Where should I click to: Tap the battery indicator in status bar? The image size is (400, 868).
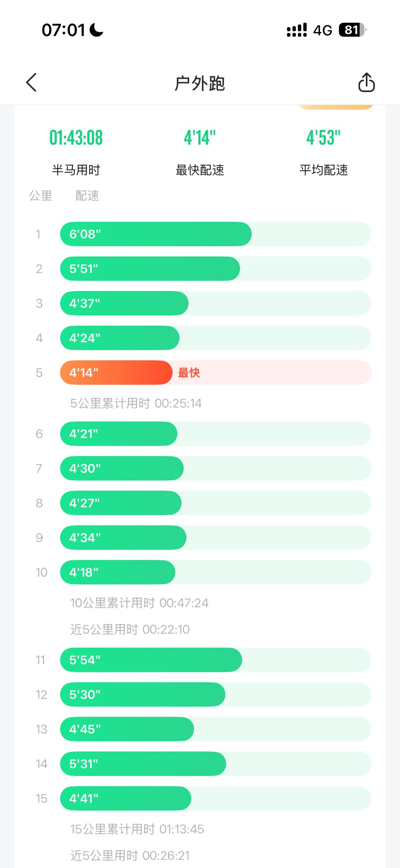(x=352, y=30)
